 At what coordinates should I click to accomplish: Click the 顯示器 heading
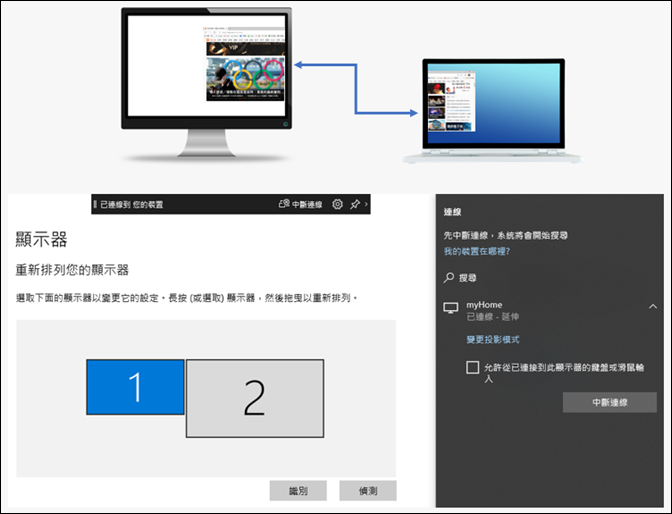coord(41,239)
